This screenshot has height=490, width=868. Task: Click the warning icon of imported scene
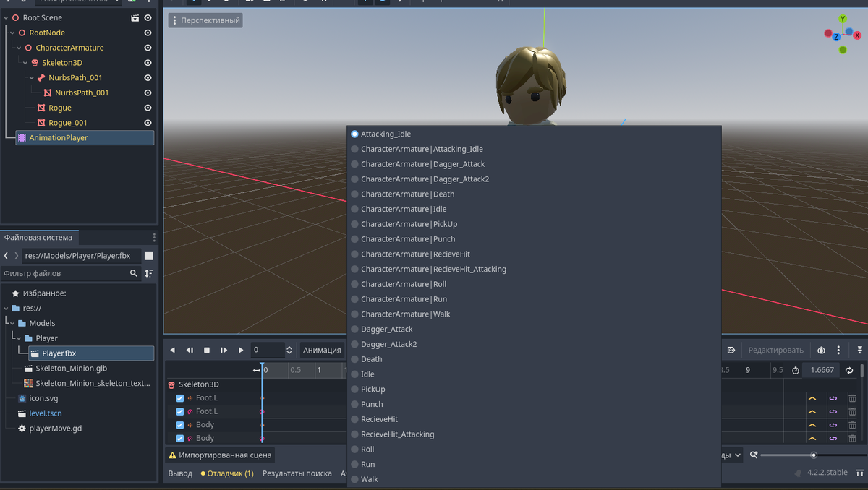coord(173,455)
